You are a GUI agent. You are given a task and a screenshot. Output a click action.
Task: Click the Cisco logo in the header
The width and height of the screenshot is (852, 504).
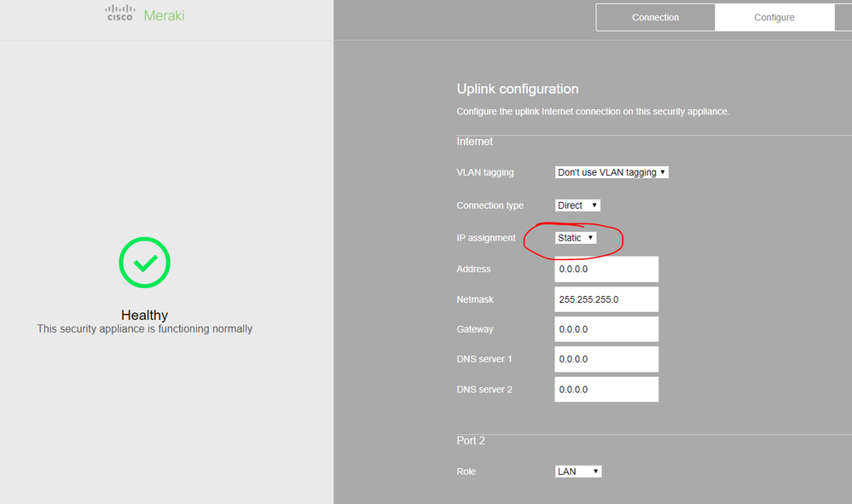tap(119, 13)
